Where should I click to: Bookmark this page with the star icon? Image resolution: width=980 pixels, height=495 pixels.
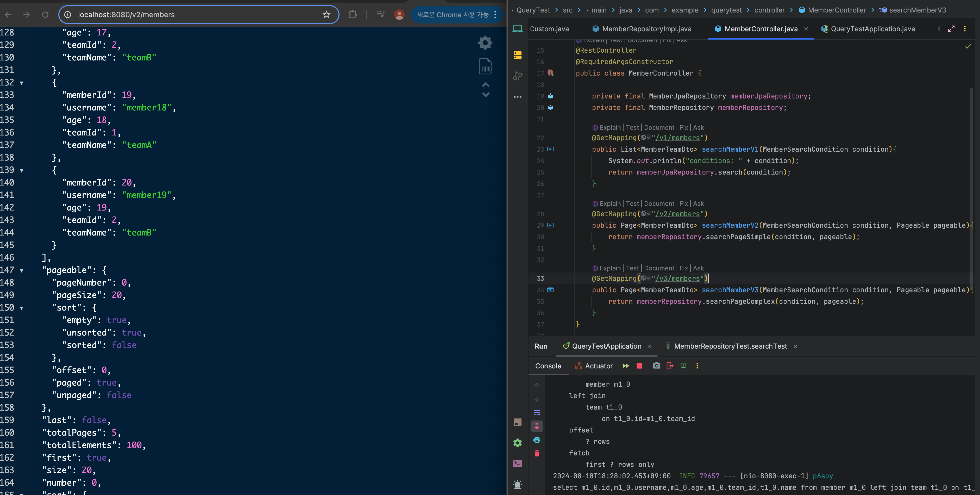(326, 15)
